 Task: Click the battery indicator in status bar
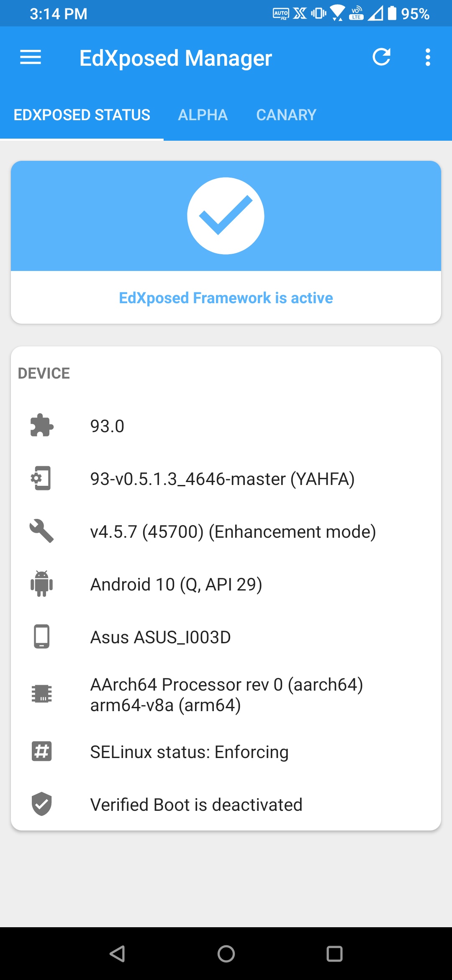pyautogui.click(x=393, y=13)
